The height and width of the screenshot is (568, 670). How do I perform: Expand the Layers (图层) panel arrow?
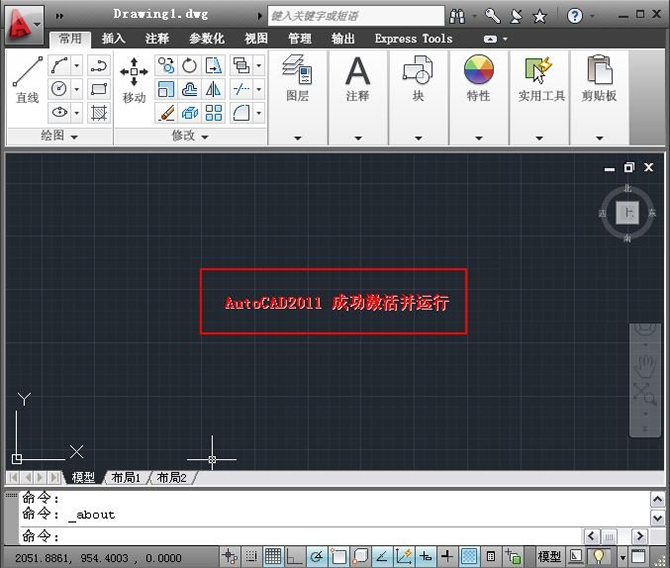click(298, 138)
